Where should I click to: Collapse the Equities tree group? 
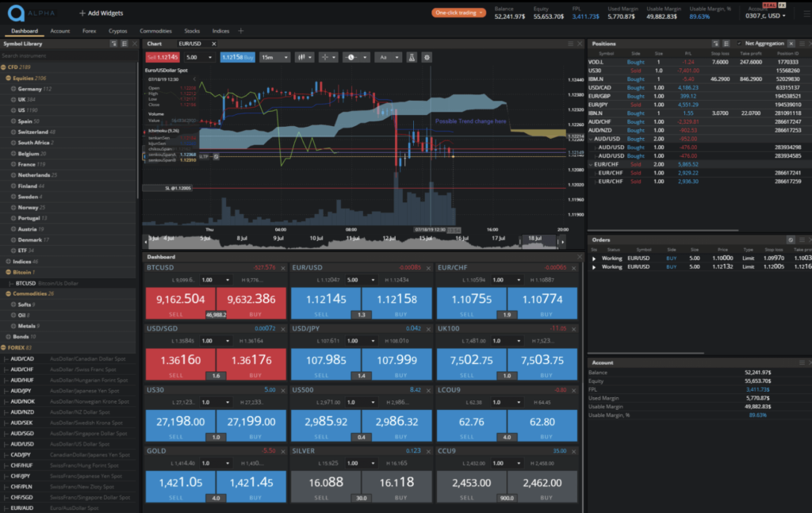[x=8, y=78]
